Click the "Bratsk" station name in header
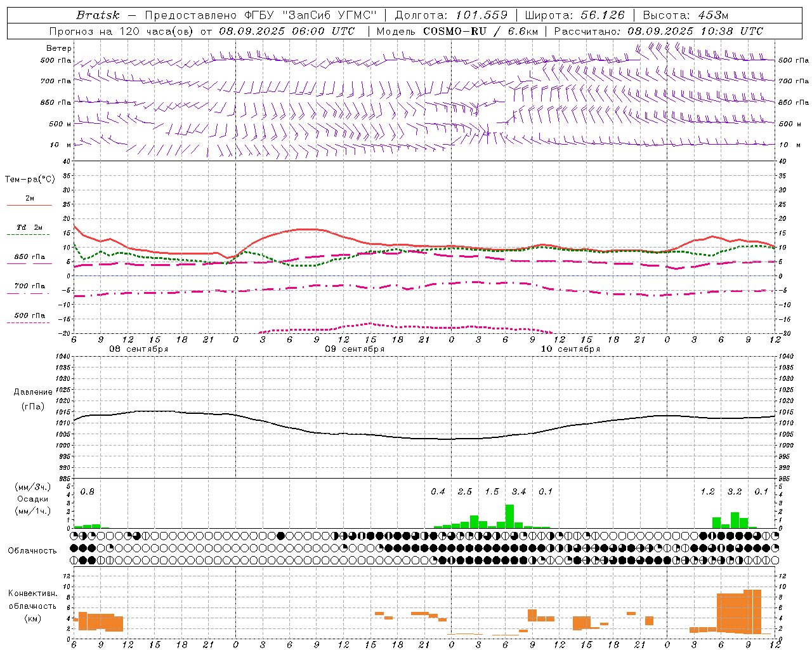The width and height of the screenshot is (812, 650). (x=98, y=15)
